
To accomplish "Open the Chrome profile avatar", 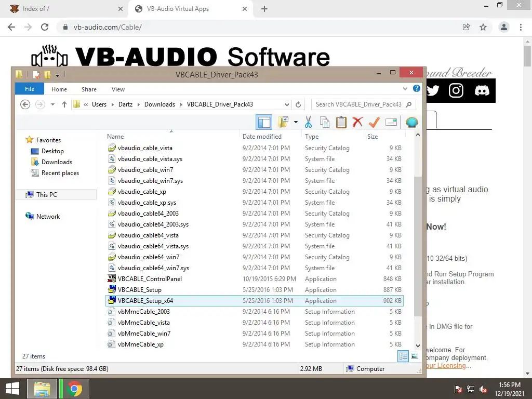I will coord(504,27).
